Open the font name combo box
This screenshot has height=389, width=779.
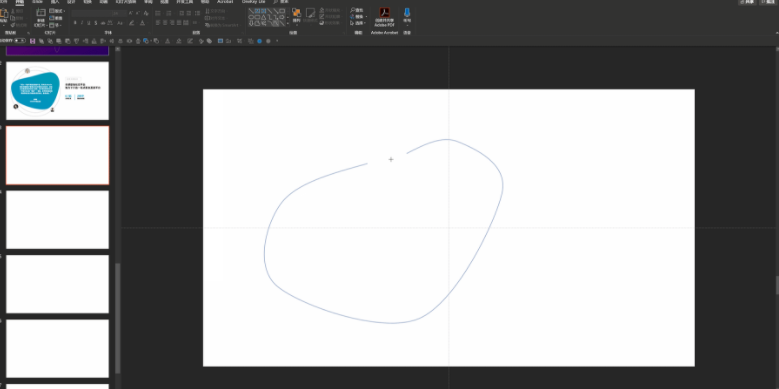pyautogui.click(x=91, y=13)
